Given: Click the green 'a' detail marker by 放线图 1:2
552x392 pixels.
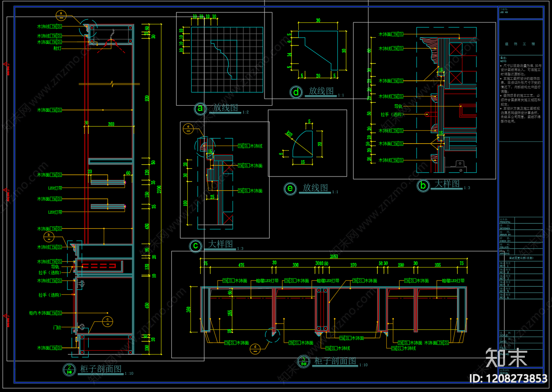Looking at the screenshot, I should point(200,109).
